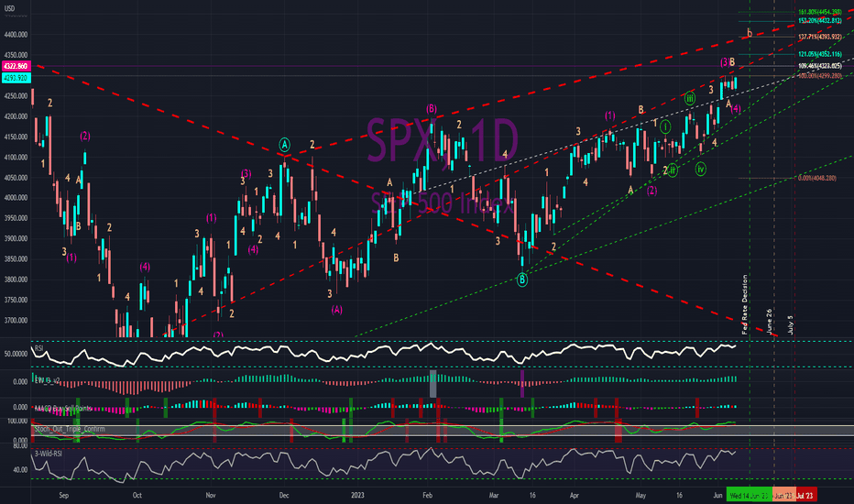Viewport: 854px width, 504px height.
Task: Select the June 26 vertical line label
Action: click(769, 321)
